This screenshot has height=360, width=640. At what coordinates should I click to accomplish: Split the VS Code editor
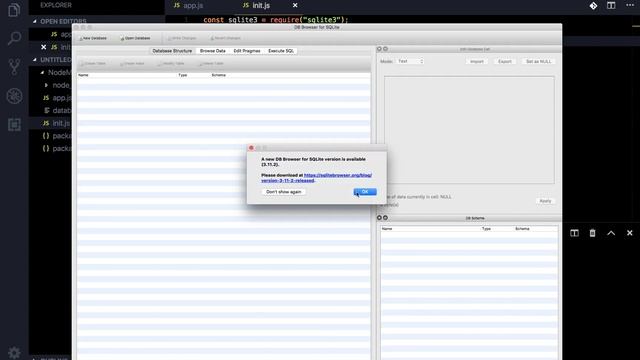point(611,6)
